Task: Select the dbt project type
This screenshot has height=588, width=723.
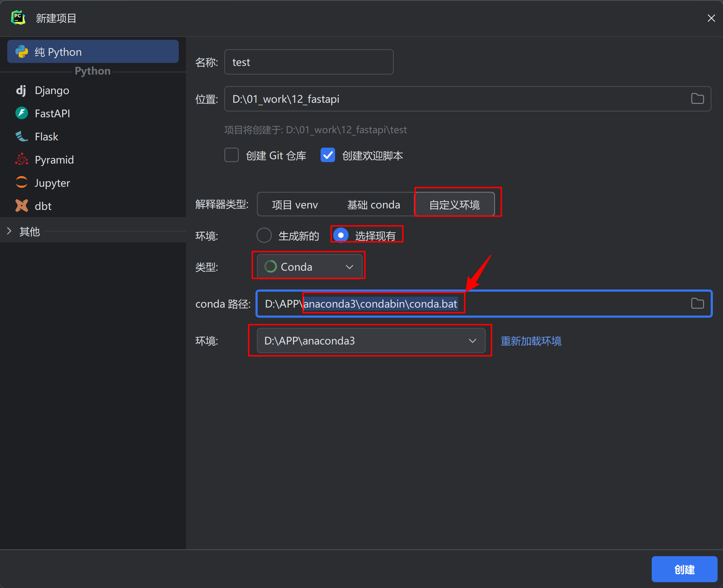Action: [x=43, y=206]
